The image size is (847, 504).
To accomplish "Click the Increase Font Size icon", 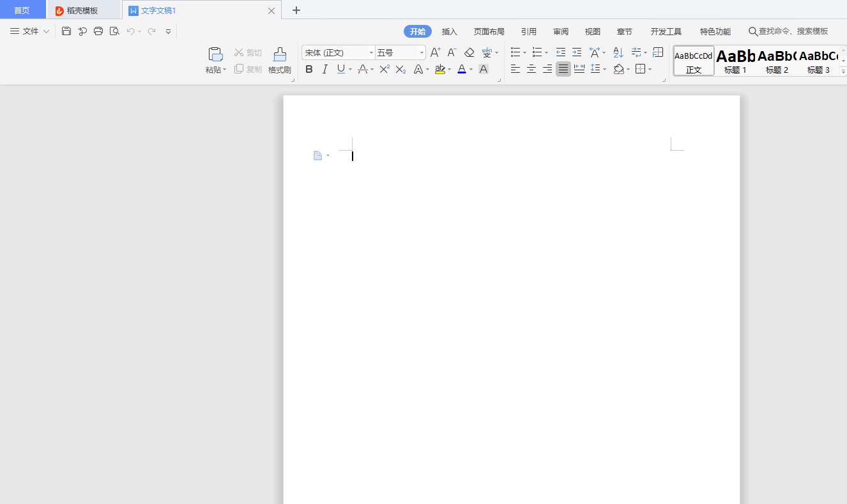I will (x=435, y=52).
